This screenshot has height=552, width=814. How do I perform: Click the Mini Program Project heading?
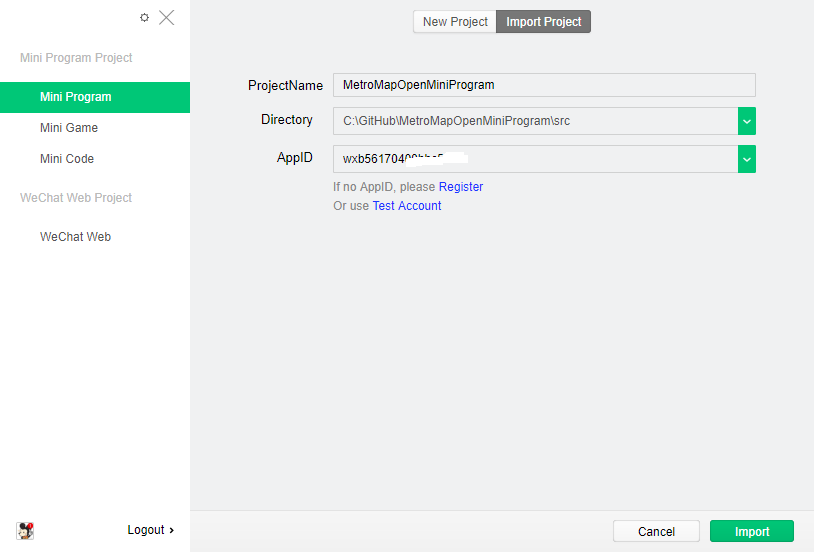[76, 58]
